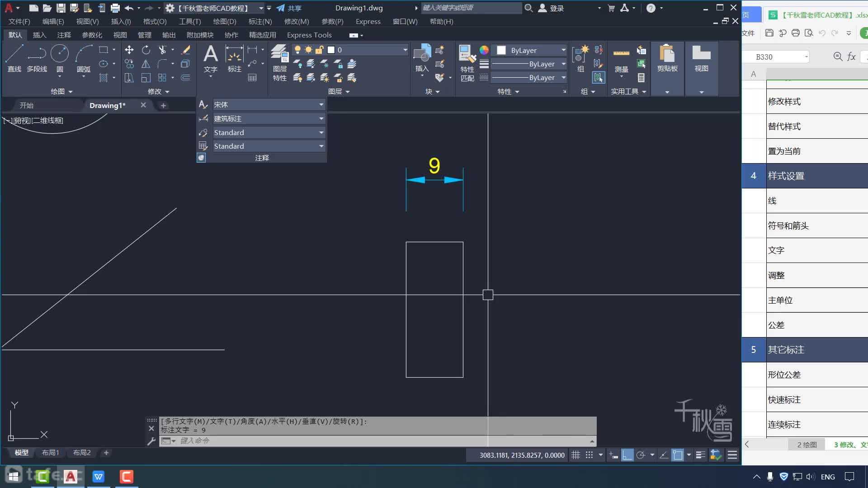This screenshot has width=868, height=488.
Task: Toggle the drawing grid display
Action: pos(576,455)
